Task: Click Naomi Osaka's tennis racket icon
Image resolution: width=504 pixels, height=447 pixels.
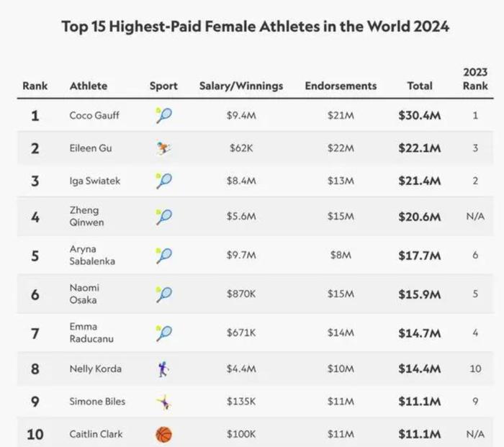Action: click(x=163, y=294)
